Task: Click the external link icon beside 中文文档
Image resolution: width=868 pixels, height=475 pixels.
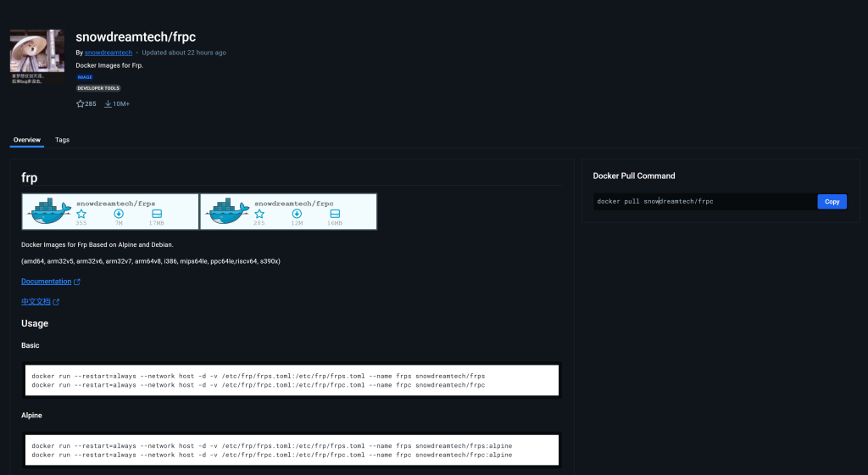Action: point(56,302)
